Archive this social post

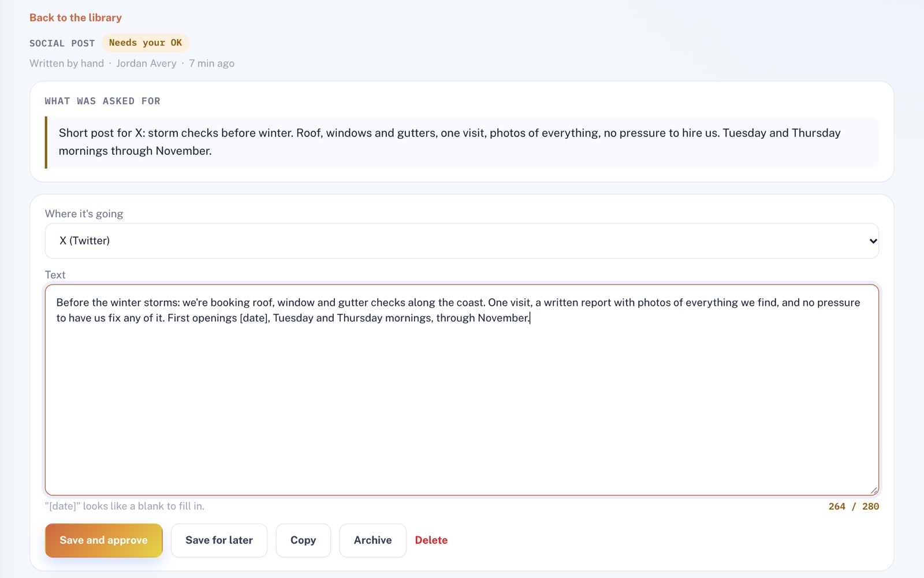click(x=373, y=540)
